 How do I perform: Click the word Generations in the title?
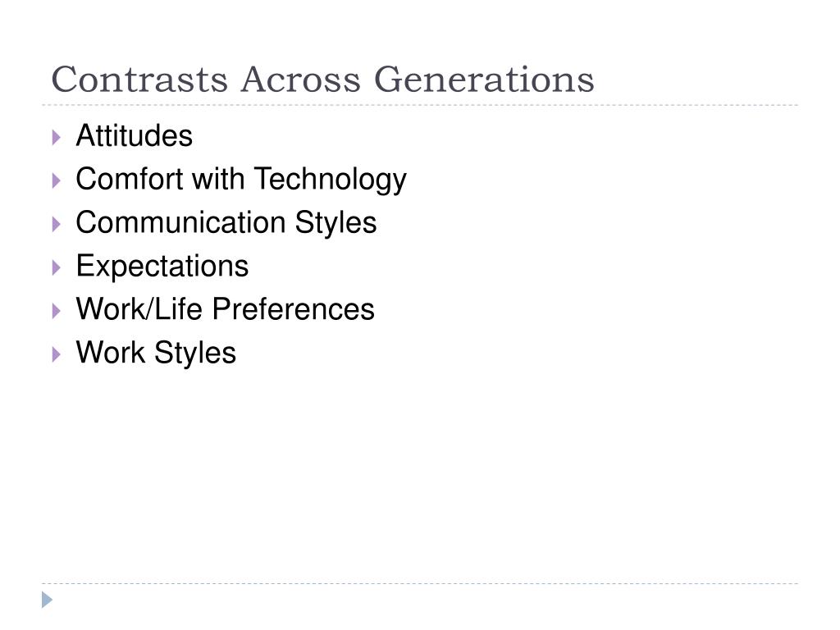coord(484,80)
